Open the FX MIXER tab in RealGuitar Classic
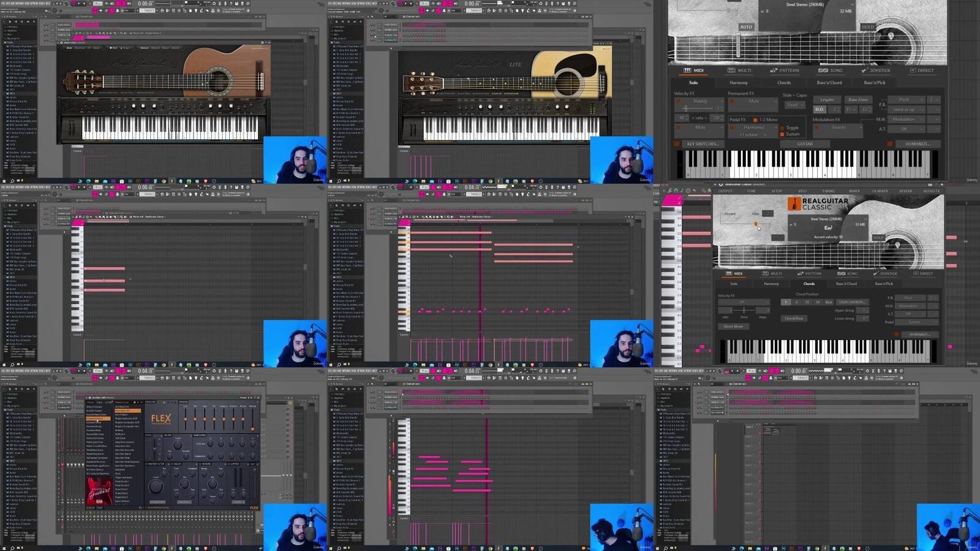This screenshot has height=551, width=980. click(x=880, y=191)
